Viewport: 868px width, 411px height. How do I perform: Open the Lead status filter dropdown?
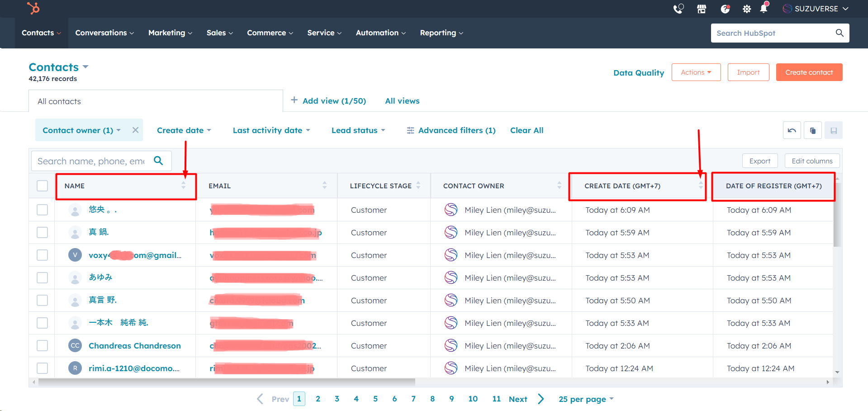358,130
